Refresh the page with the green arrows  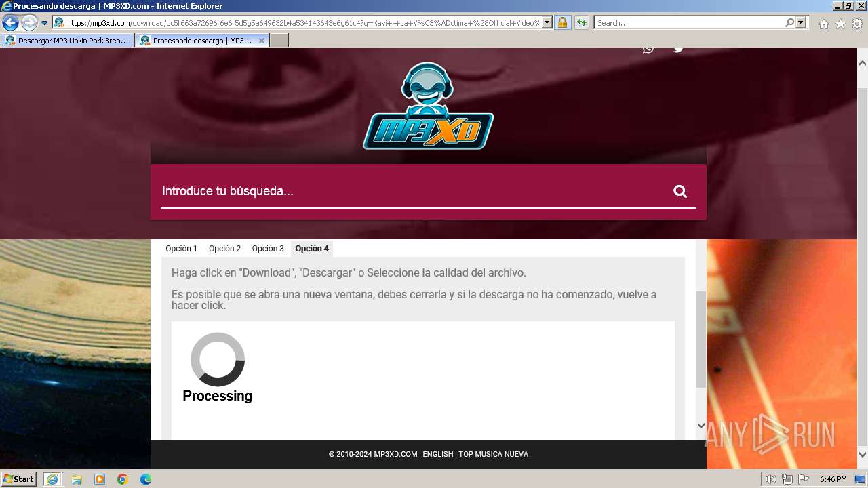(581, 23)
